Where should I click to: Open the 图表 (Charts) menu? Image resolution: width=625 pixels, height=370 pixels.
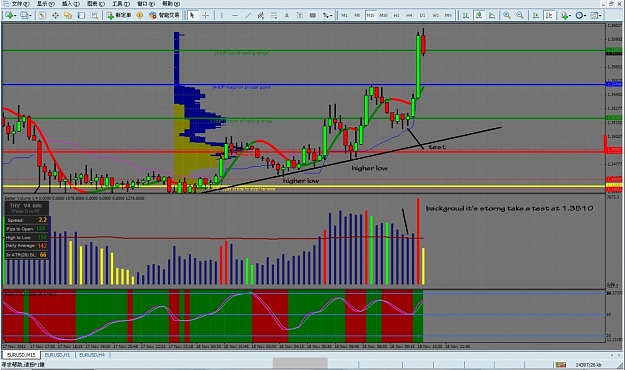pos(96,4)
